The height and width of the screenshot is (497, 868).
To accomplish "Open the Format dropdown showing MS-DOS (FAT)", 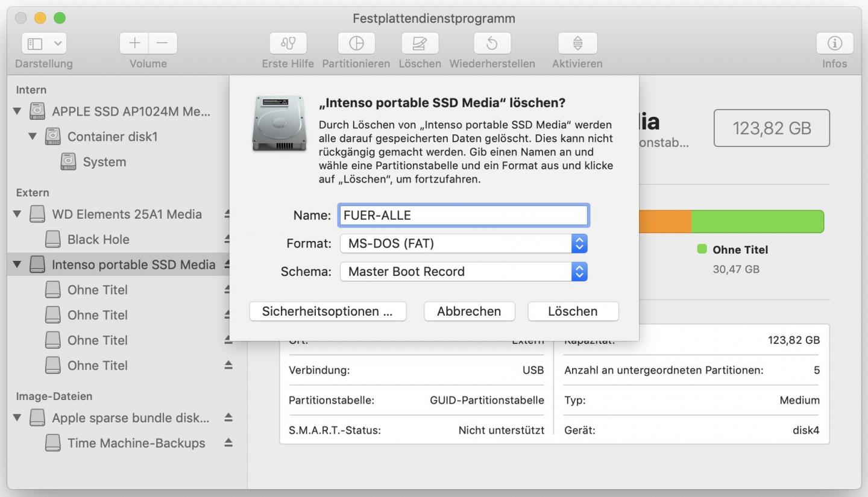I will (463, 243).
